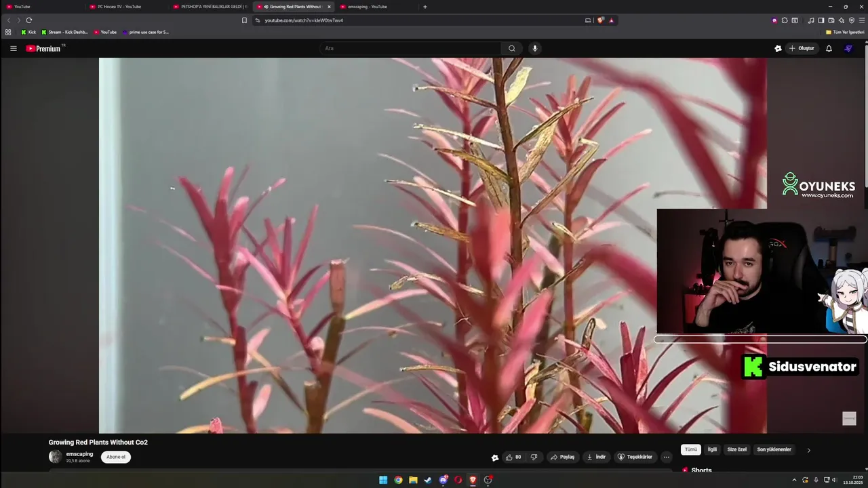The image size is (868, 488).
Task: Click the YouTube Ara search field
Action: 410,48
